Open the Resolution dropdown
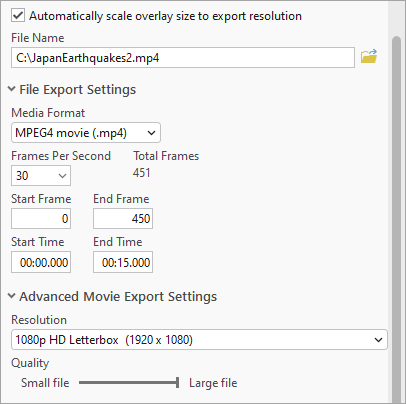The width and height of the screenshot is (406, 404). [x=199, y=340]
